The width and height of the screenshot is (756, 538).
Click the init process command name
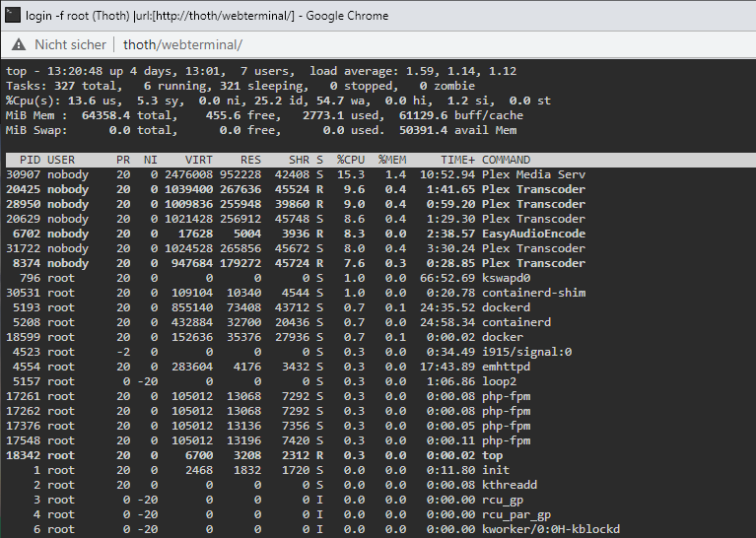tap(496, 471)
